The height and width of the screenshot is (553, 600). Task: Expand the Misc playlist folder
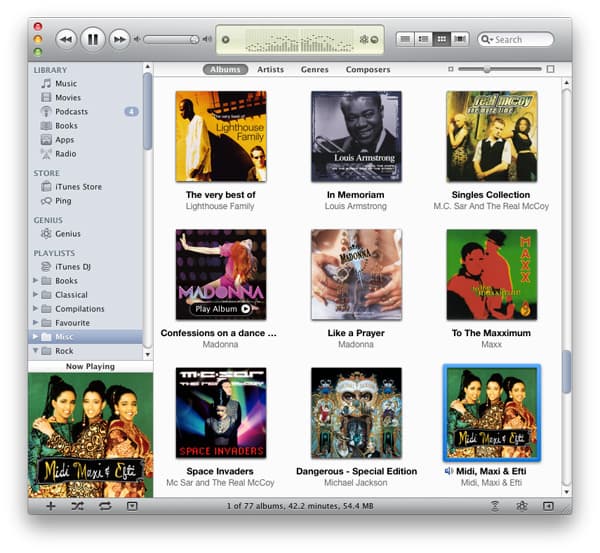[35, 337]
